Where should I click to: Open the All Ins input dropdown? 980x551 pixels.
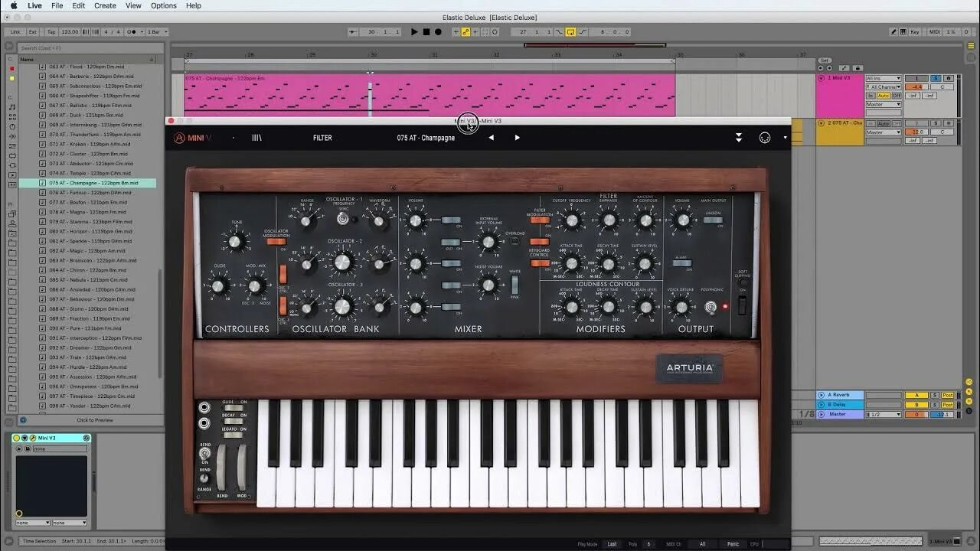click(884, 79)
